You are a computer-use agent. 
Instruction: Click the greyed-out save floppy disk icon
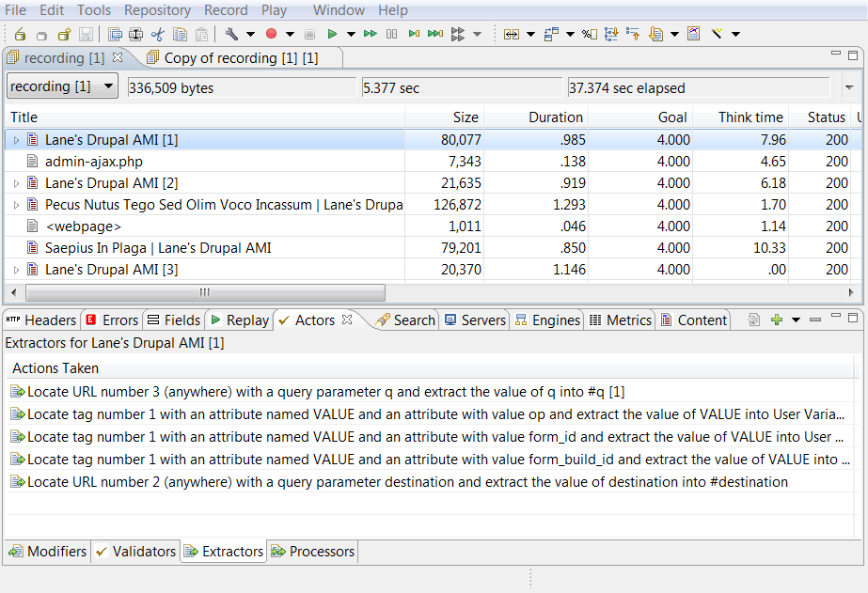[x=86, y=34]
